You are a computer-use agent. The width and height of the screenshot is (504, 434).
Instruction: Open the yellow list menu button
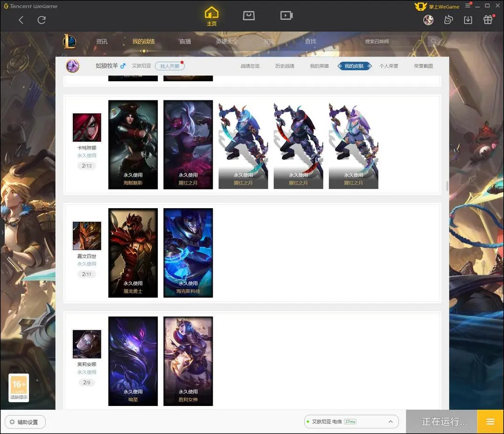click(x=490, y=421)
